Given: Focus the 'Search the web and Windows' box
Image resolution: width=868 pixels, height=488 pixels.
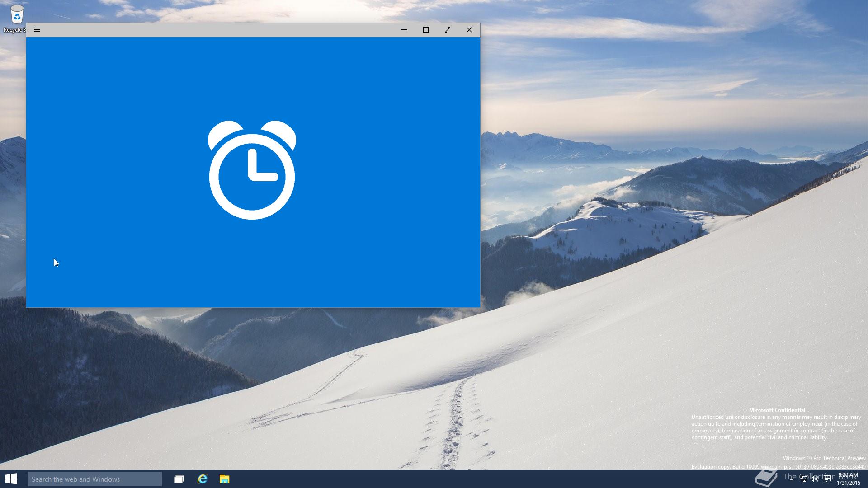Looking at the screenshot, I should 95,479.
